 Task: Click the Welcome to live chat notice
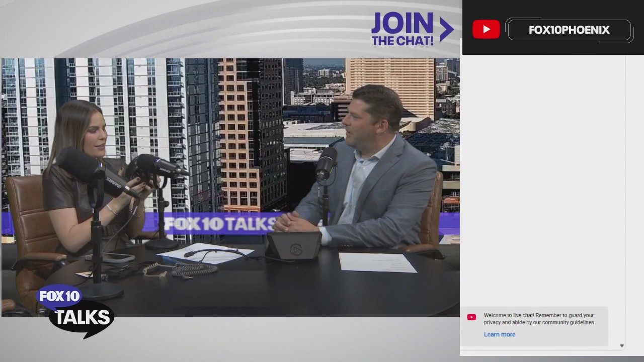point(539,319)
